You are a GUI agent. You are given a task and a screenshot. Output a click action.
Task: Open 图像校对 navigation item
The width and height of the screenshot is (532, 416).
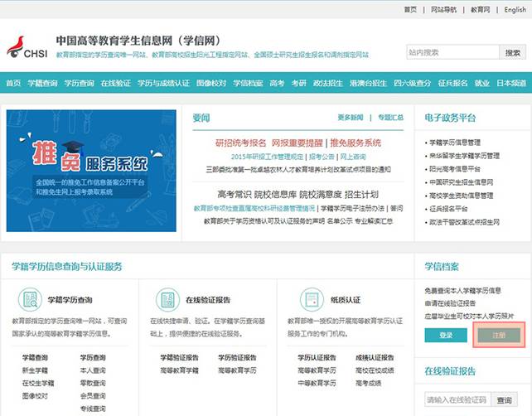pos(211,83)
